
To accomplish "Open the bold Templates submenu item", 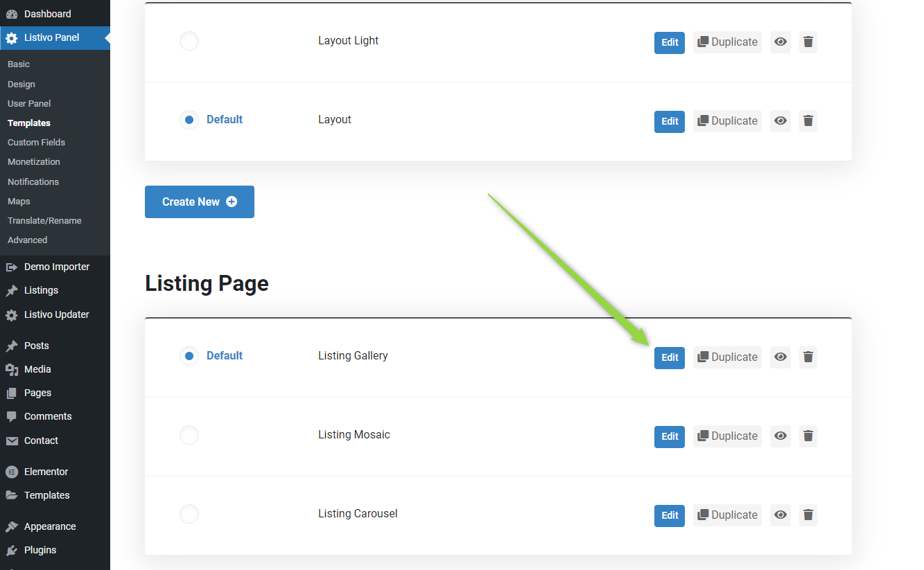I will point(29,123).
